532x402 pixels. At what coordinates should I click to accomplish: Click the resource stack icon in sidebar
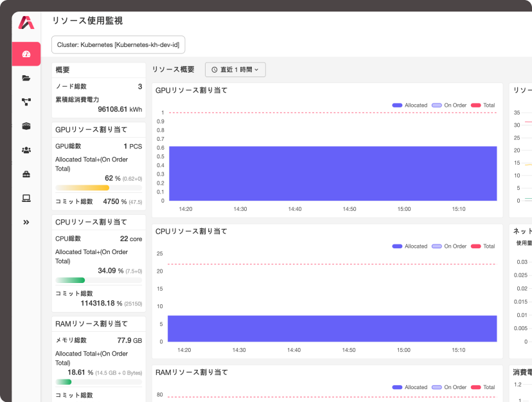26,126
